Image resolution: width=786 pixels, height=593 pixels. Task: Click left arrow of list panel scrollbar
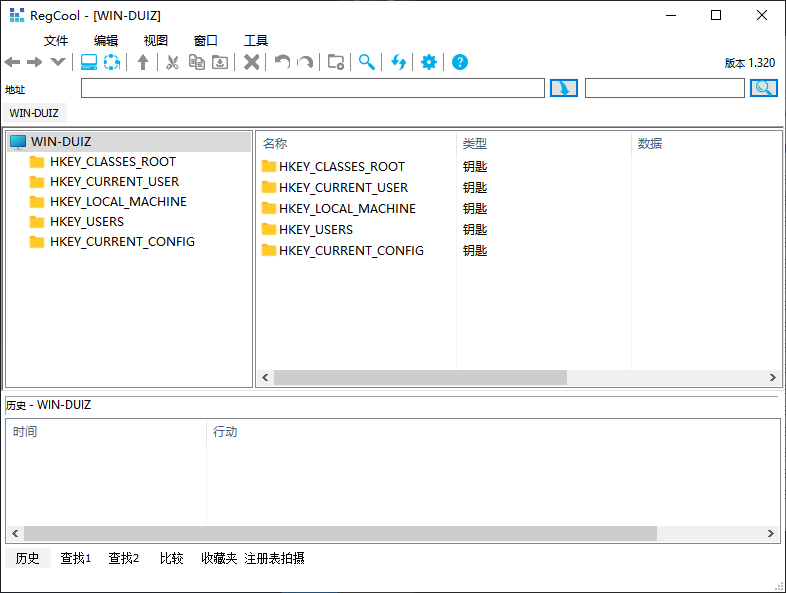(265, 377)
